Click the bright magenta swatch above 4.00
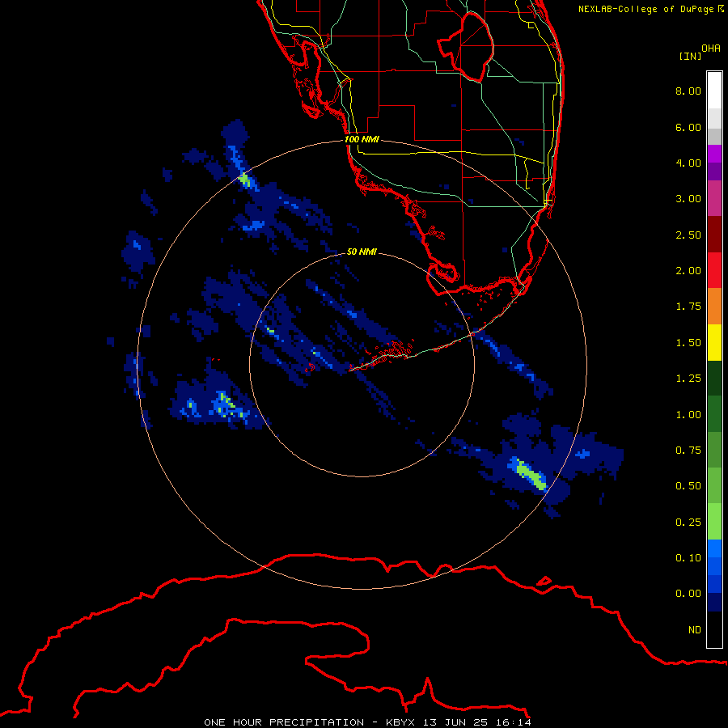 [714, 154]
